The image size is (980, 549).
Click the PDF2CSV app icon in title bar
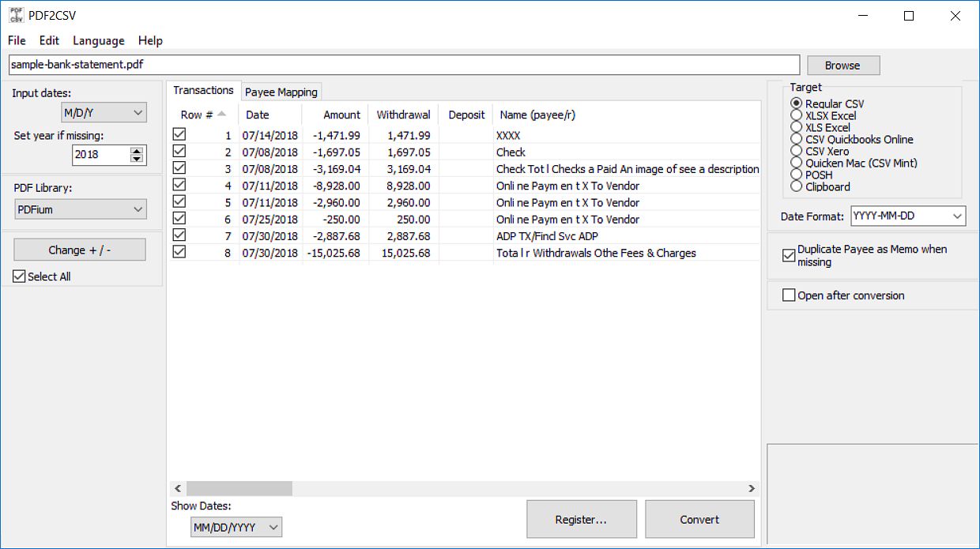(x=15, y=15)
